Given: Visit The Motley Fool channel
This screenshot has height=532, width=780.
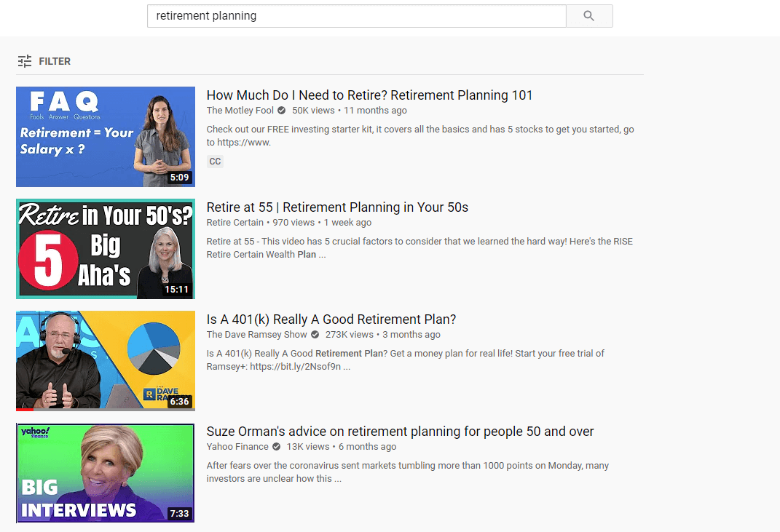Looking at the screenshot, I should coord(240,111).
